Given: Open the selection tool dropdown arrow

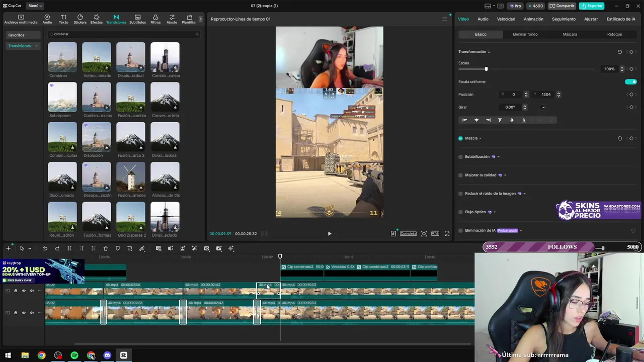Looking at the screenshot, I should (30, 248).
